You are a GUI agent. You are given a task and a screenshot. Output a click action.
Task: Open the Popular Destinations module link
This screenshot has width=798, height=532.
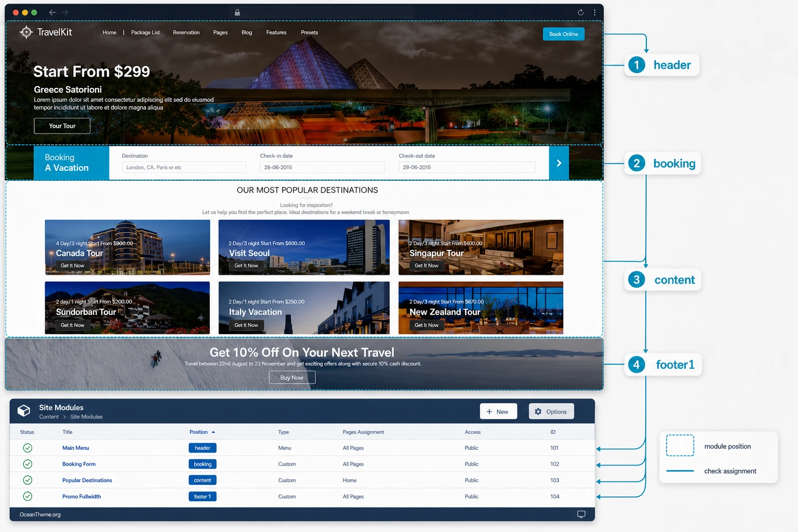[87, 480]
